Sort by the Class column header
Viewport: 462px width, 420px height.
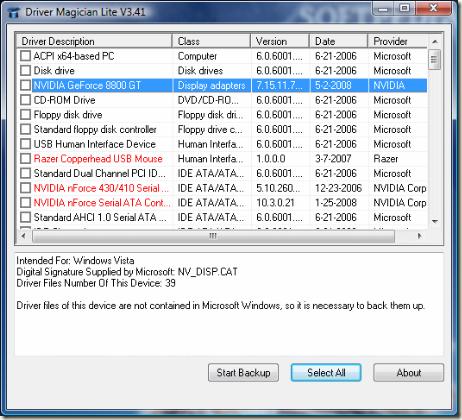211,41
